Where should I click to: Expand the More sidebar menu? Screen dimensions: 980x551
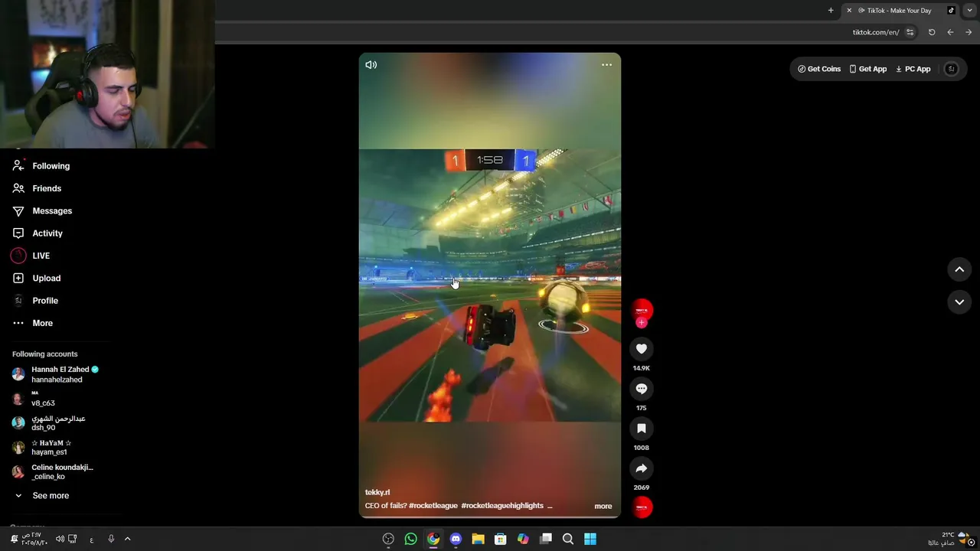(32, 323)
